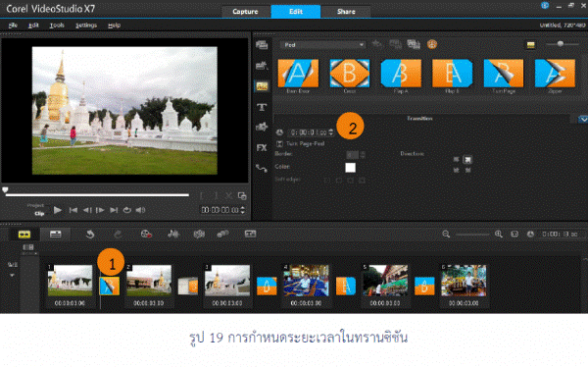Open the Tools menu

[x=57, y=26]
